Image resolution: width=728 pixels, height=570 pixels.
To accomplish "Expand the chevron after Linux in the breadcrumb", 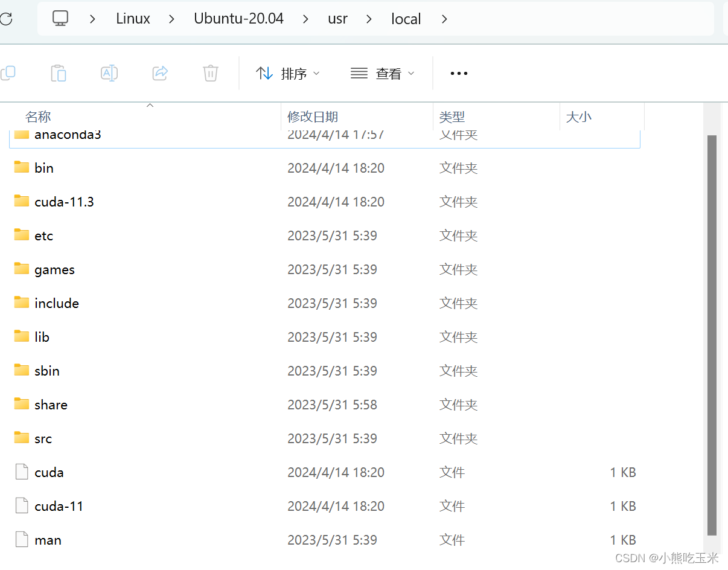I will [172, 19].
